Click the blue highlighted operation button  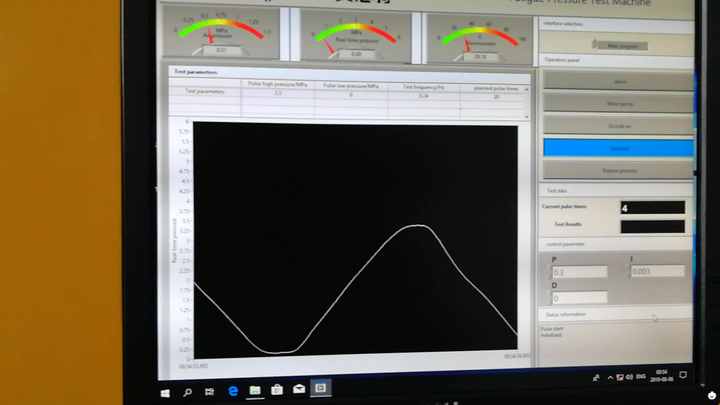point(619,148)
